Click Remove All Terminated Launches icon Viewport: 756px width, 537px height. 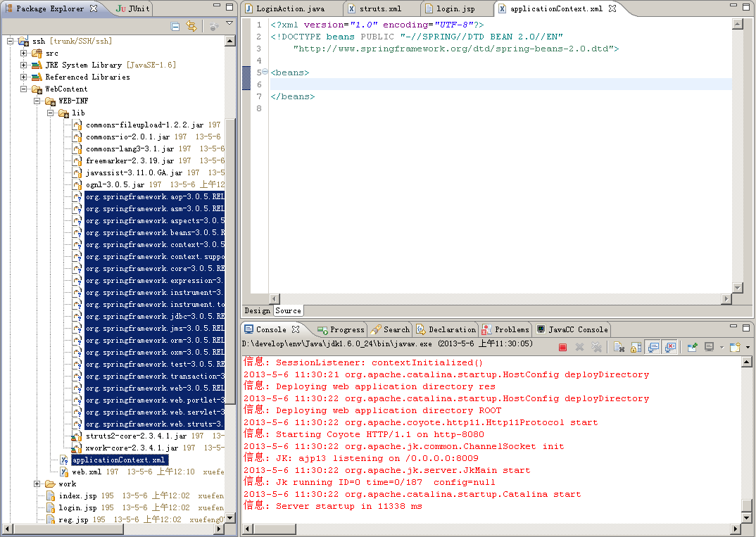[596, 347]
